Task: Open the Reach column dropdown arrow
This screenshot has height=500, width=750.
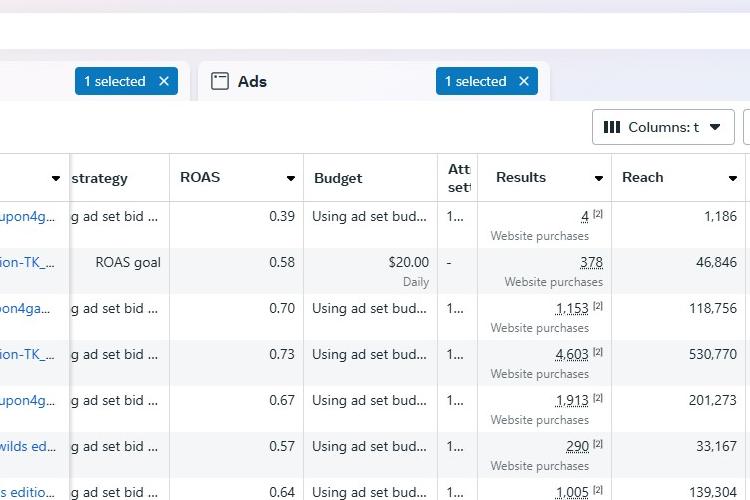Action: (x=733, y=179)
